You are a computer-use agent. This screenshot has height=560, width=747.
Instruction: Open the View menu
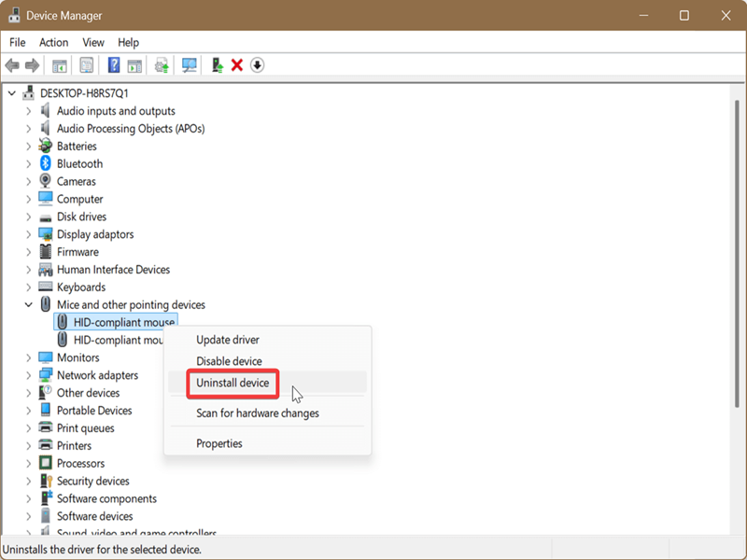(x=93, y=42)
